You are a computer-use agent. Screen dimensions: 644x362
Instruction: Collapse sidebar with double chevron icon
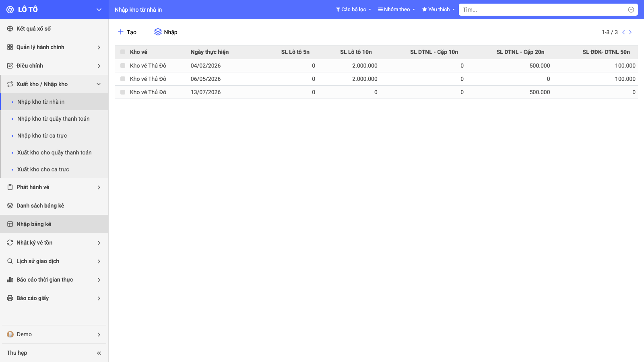99,353
